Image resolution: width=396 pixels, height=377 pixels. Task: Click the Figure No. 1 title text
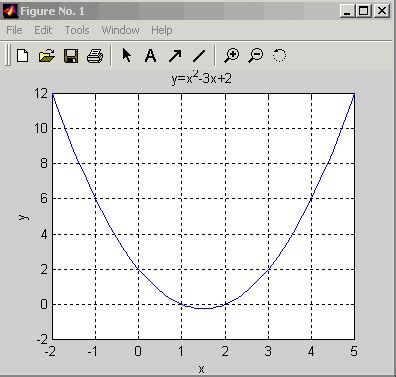[52, 11]
